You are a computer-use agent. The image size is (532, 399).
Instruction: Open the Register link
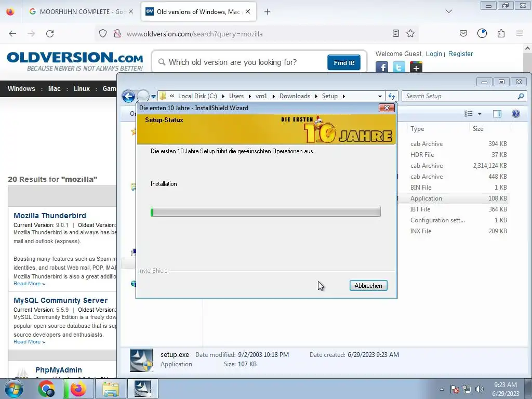coord(460,54)
